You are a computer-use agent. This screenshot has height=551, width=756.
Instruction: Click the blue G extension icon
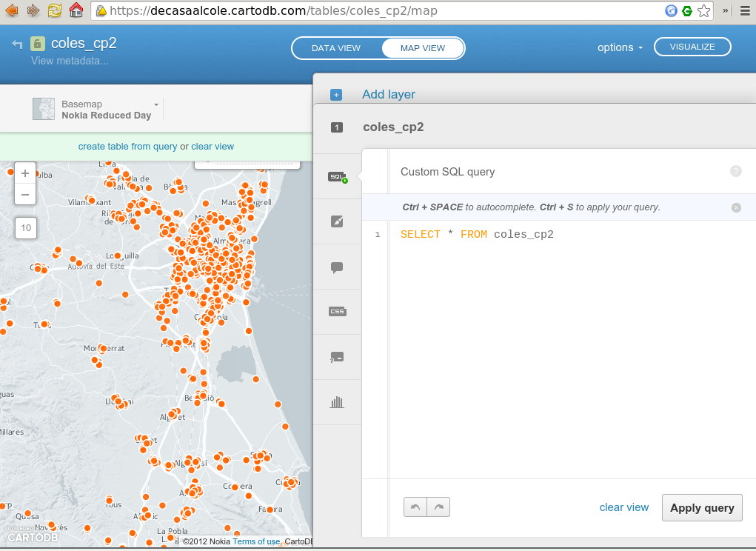671,10
